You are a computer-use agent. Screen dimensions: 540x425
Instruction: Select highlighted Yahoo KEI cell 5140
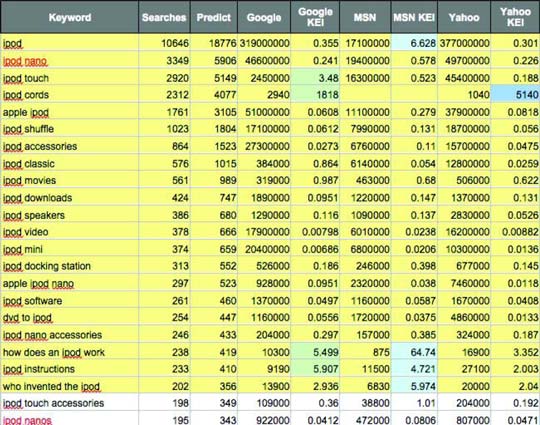pyautogui.click(x=515, y=95)
